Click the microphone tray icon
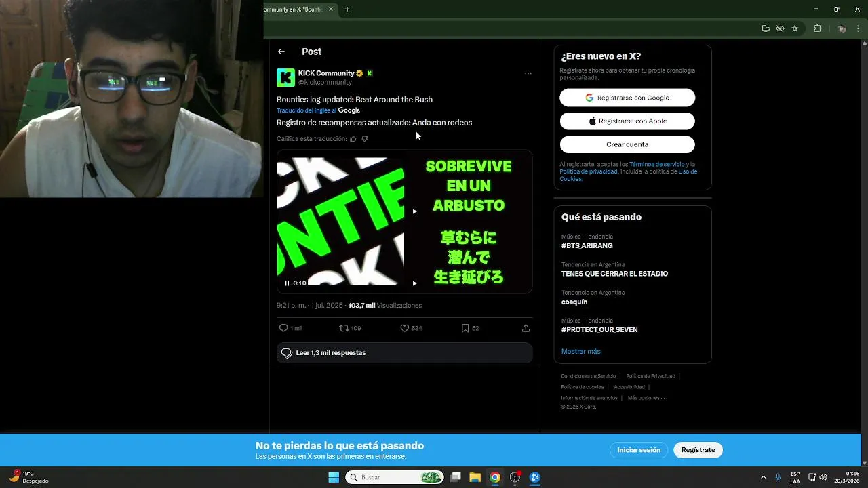This screenshot has height=488, width=868. (x=778, y=477)
